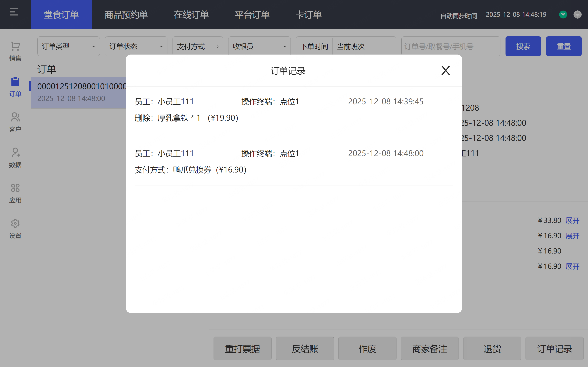The width and height of the screenshot is (588, 367).
Task: Switch to the 在线订单 tab
Action: [x=191, y=14]
